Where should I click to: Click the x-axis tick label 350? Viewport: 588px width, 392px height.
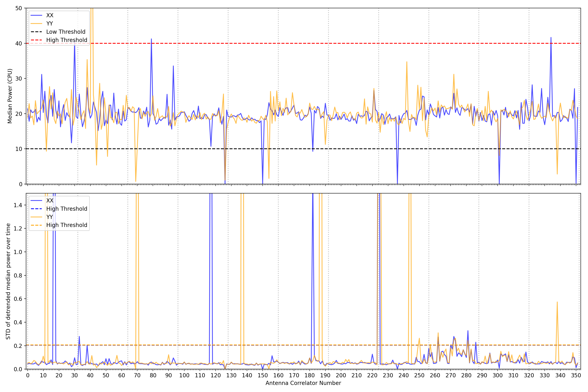pos(576,375)
